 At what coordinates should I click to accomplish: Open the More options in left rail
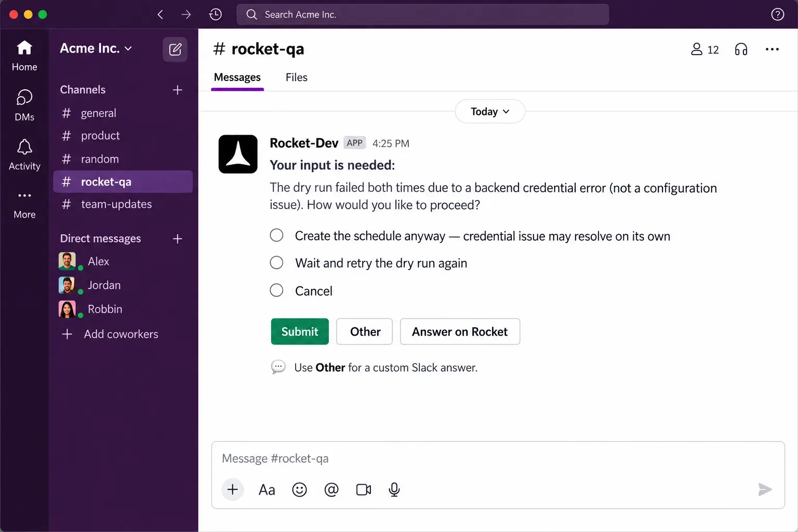pos(24,205)
